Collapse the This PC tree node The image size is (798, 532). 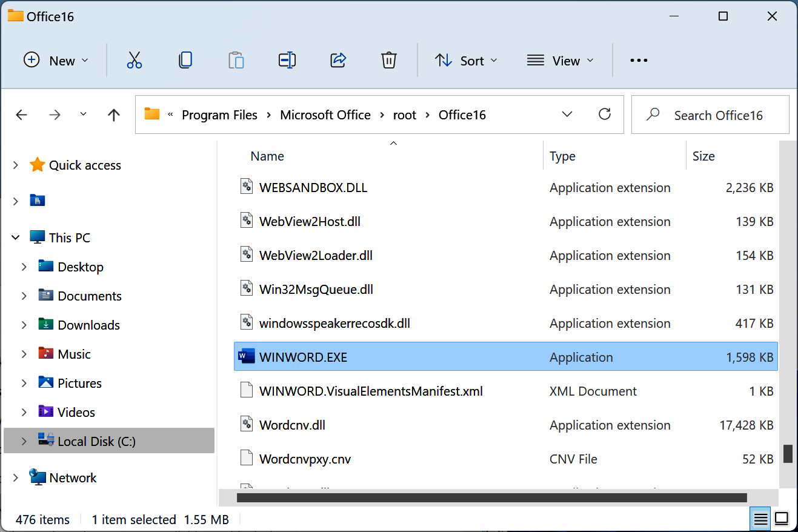click(x=16, y=238)
